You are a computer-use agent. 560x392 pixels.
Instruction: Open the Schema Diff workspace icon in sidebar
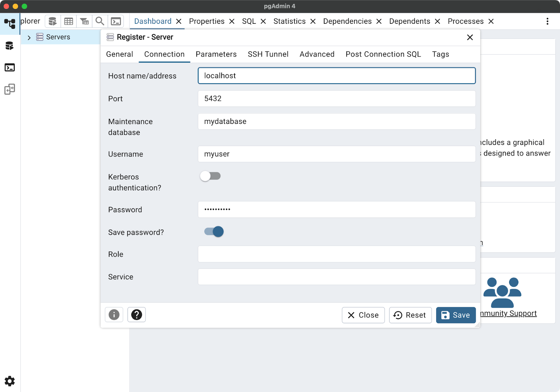[10, 89]
